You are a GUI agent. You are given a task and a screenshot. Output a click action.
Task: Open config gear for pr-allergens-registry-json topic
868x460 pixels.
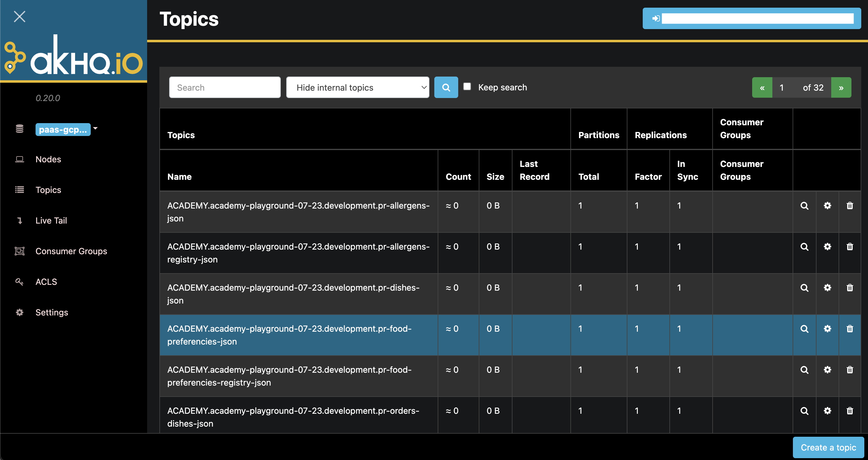pos(827,247)
